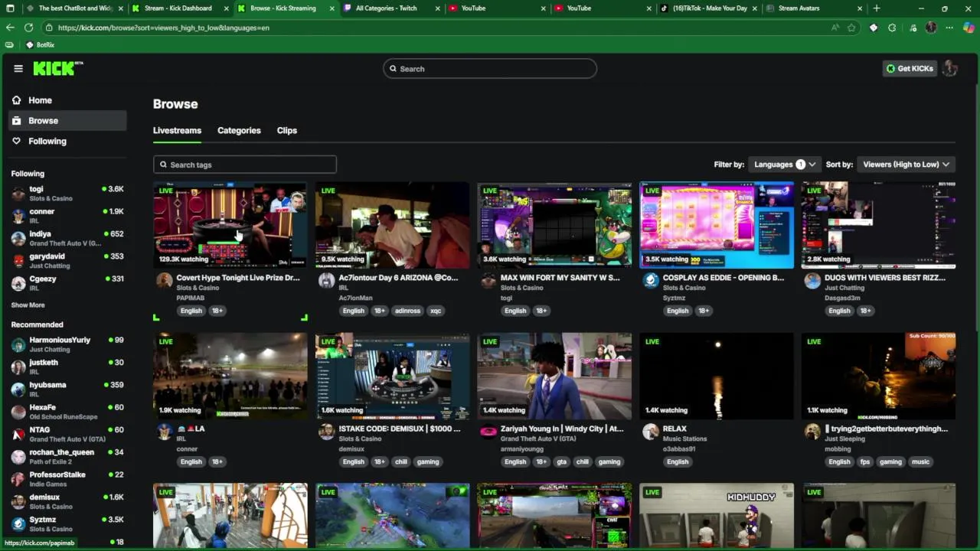Screen dimensions: 980x551
Task: Close the Stream - Kick Dashboard tab
Action: pyautogui.click(x=227, y=8)
